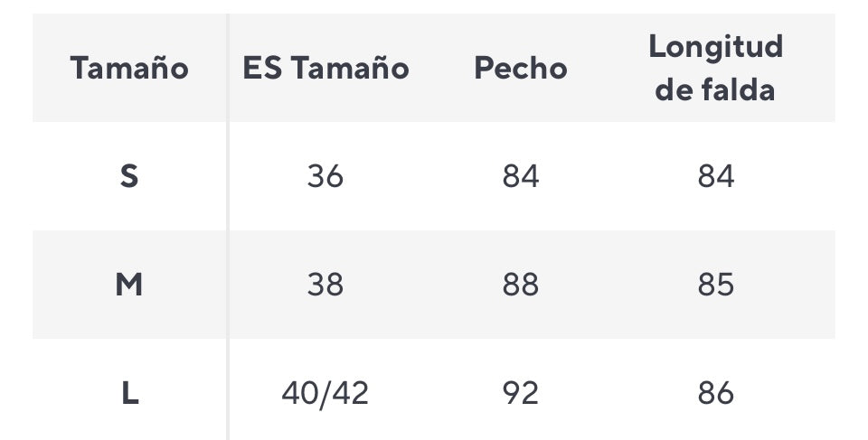The image size is (868, 440).
Task: Select ES size 36 cell
Action: pyautogui.click(x=325, y=176)
